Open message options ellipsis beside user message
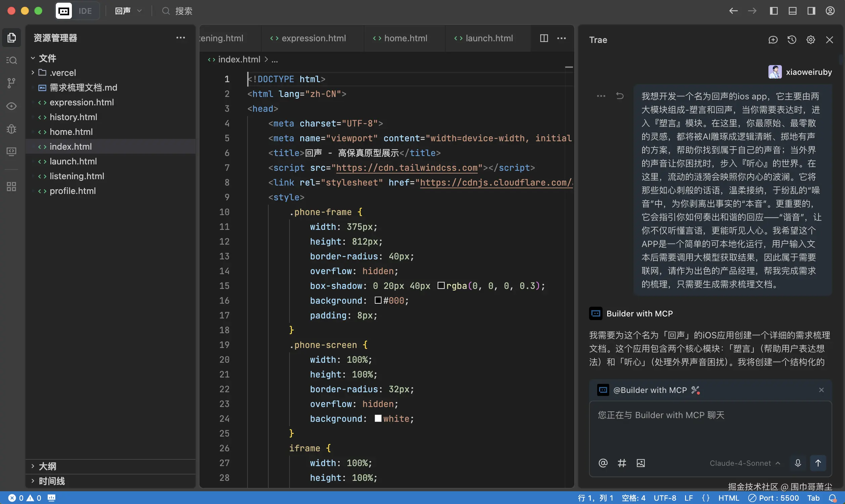The height and width of the screenshot is (504, 845). [x=601, y=96]
